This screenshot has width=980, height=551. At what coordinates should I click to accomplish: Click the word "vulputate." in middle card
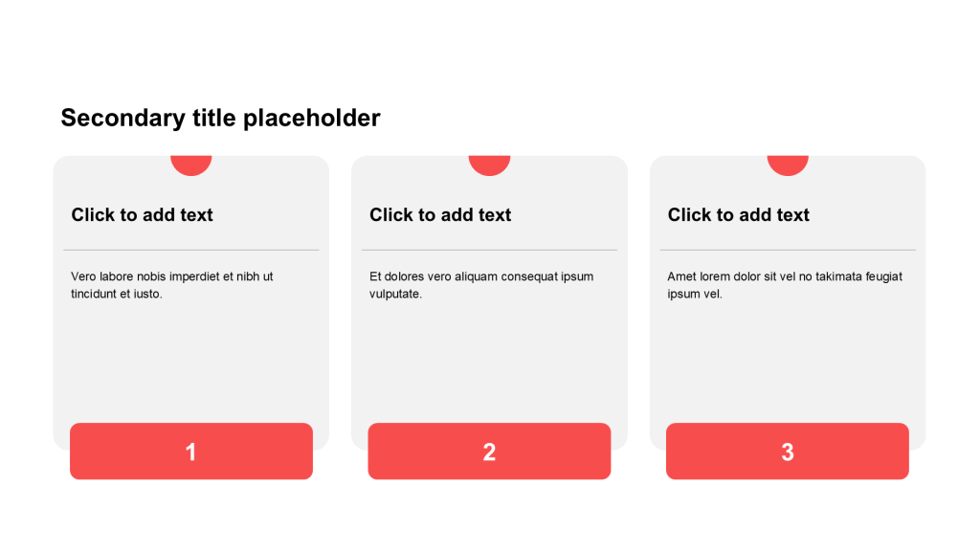pos(395,294)
